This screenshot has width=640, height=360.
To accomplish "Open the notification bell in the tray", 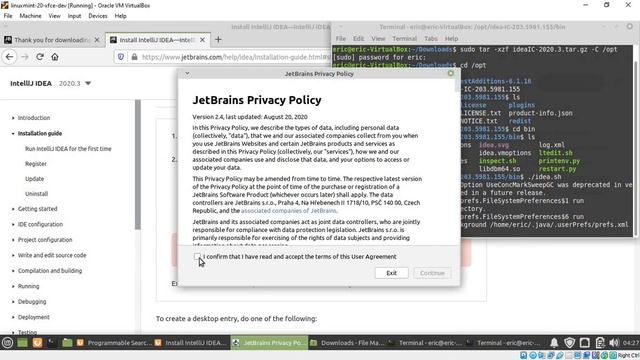I will [554, 343].
